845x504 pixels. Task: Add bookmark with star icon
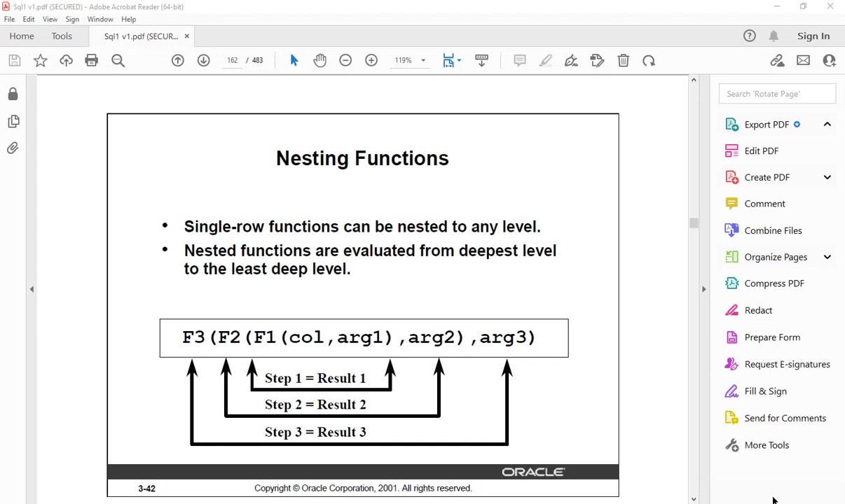tap(41, 61)
